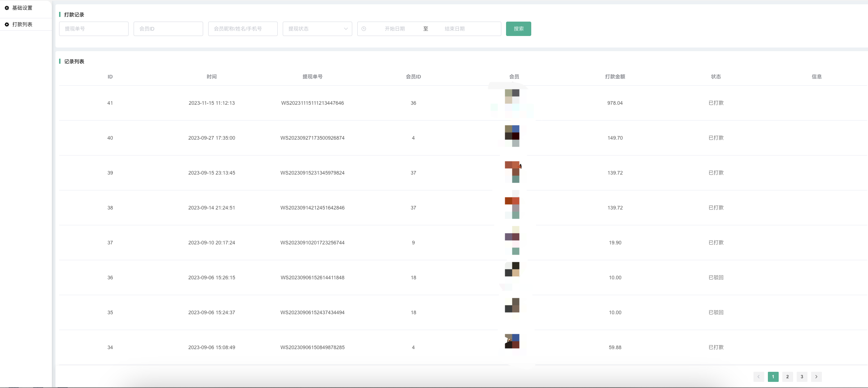Click next page arrow in pagination
The height and width of the screenshot is (388, 868).
tap(816, 377)
